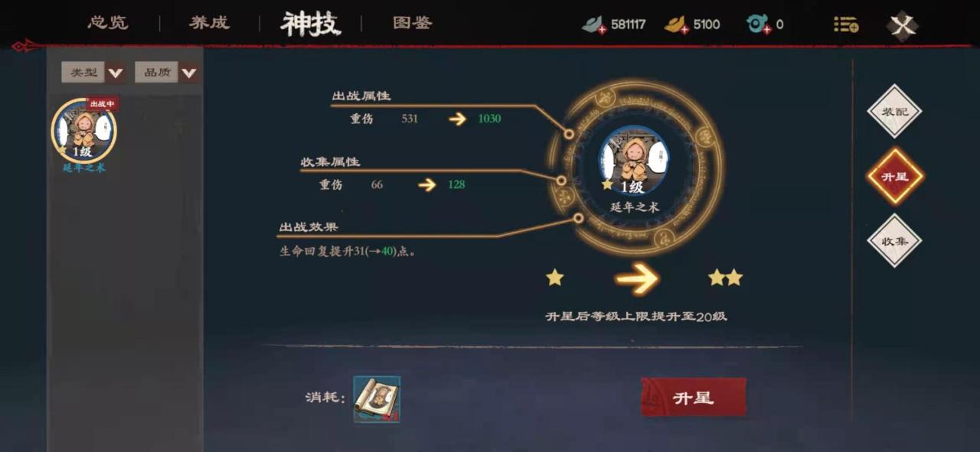Switch to the 养成 tab
The height and width of the screenshot is (452, 980).
[209, 23]
